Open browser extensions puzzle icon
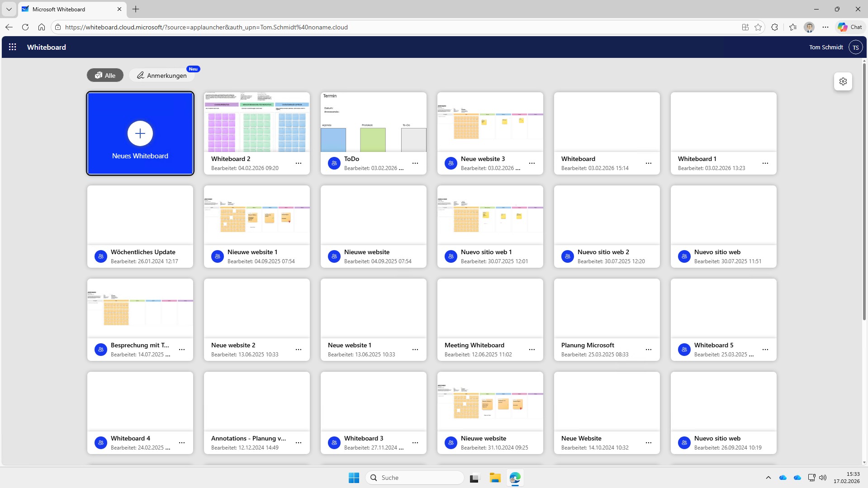Screen dimensions: 868x488 tap(774, 27)
